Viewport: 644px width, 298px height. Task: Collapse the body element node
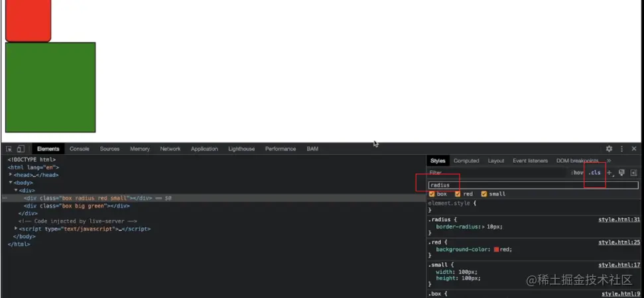click(11, 182)
